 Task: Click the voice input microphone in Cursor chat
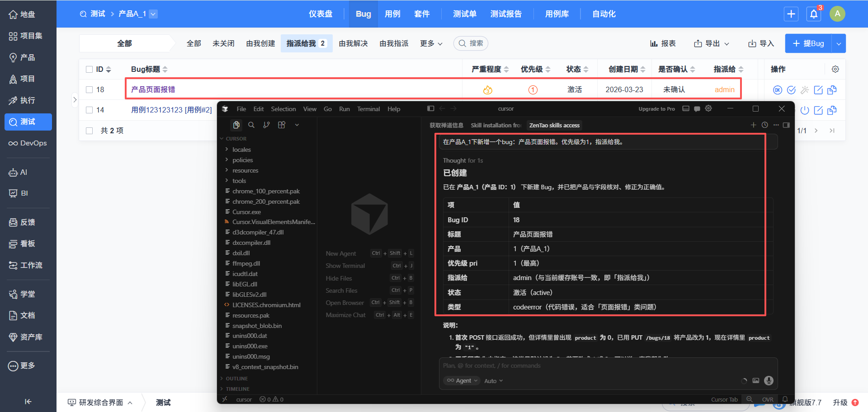tap(769, 381)
